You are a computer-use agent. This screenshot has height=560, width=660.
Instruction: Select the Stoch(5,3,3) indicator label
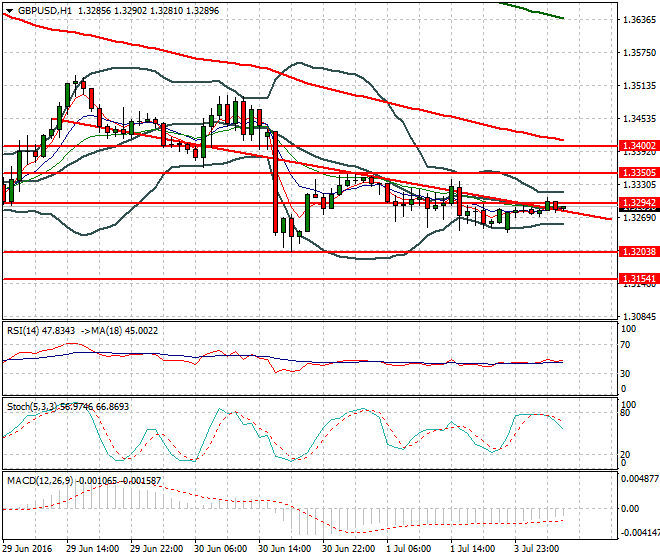tap(33, 407)
